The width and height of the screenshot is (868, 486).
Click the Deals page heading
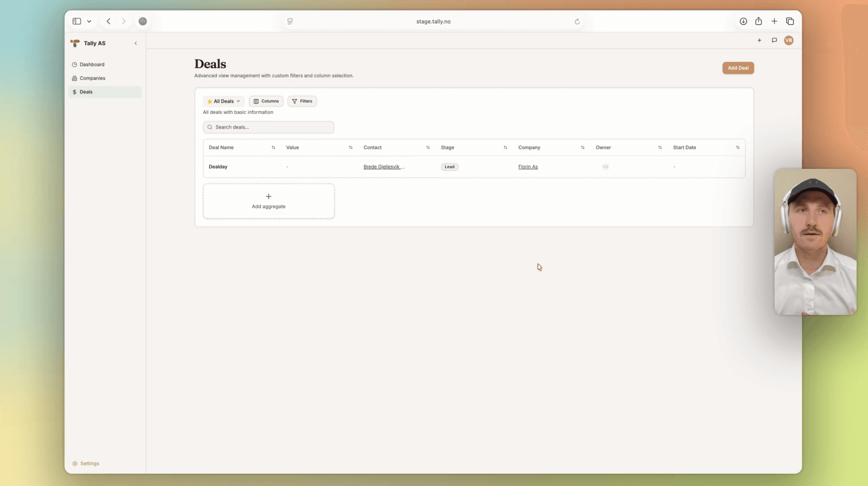210,64
